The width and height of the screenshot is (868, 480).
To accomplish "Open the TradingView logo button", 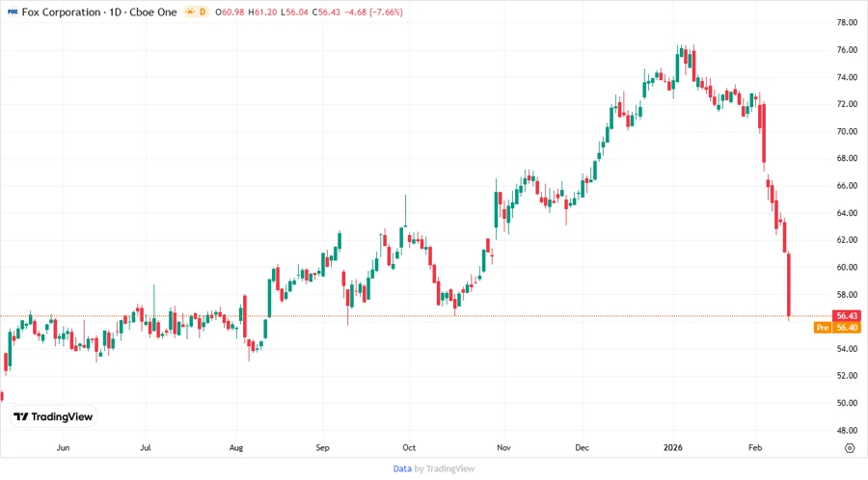I will tap(53, 417).
